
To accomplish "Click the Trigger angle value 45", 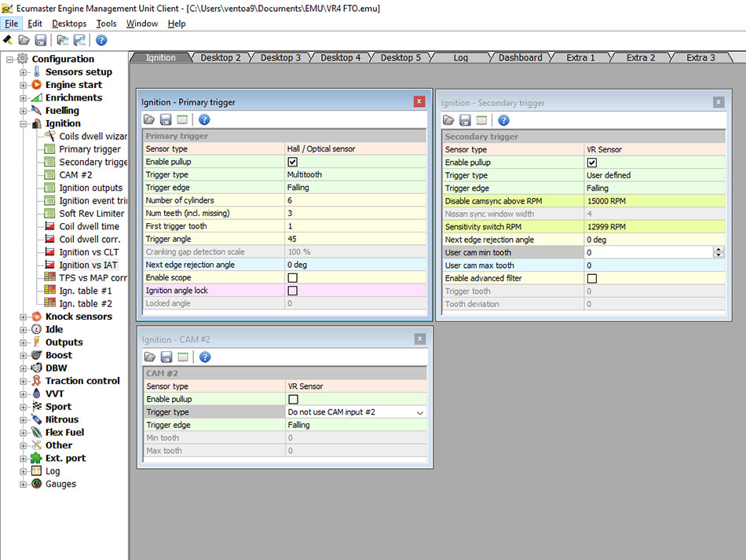I will pyautogui.click(x=291, y=239).
